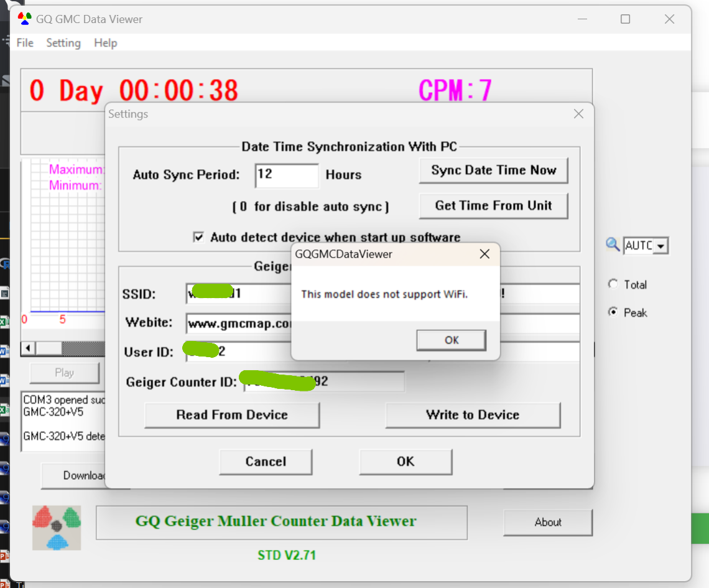Viewport: 709px width, 588px height.
Task: Click Read From Device button
Action: [x=232, y=415]
